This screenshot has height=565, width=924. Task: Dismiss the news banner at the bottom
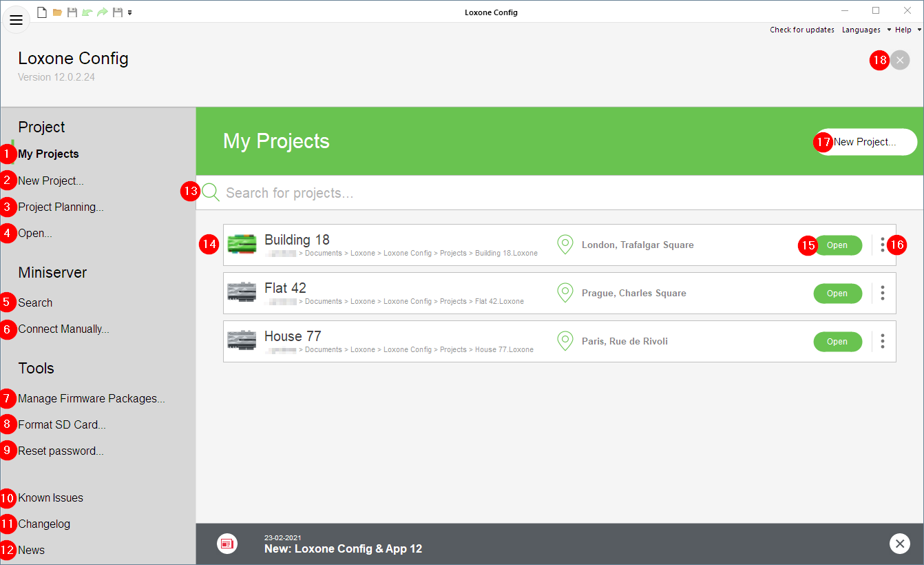tap(899, 544)
